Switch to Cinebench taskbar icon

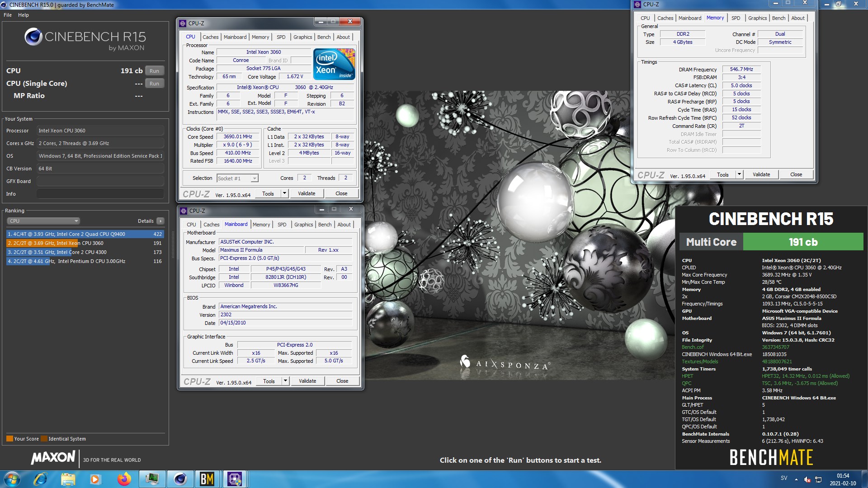click(x=180, y=479)
